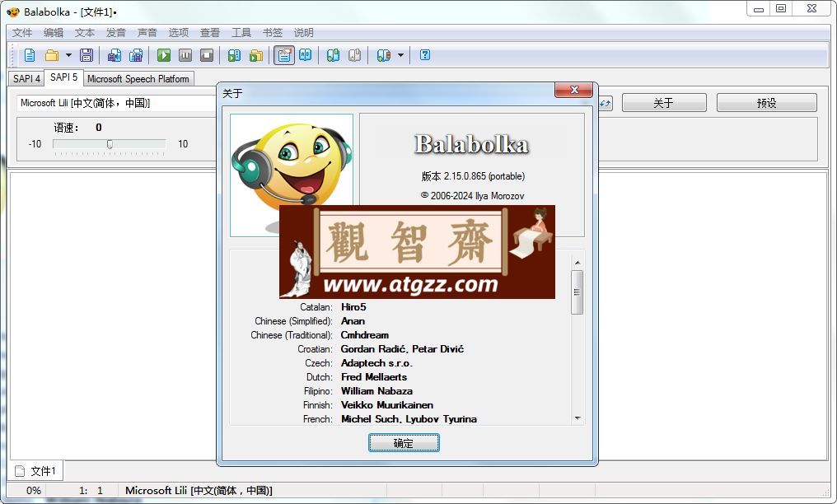Open the 查看 menu

point(210,33)
